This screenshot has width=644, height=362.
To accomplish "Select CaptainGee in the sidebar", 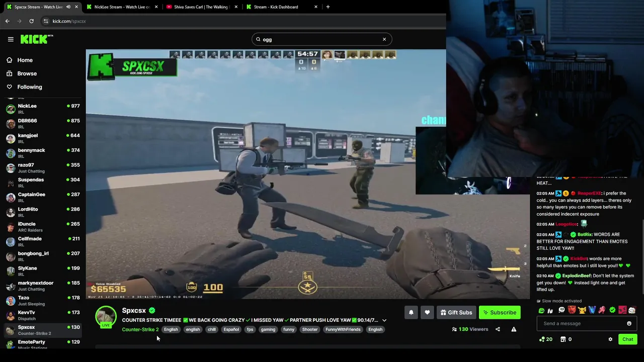I will [43, 197].
